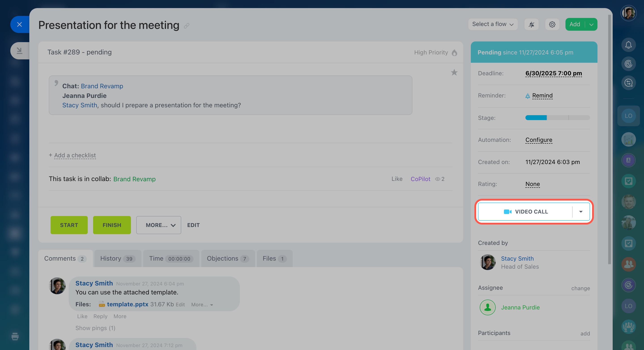Click the FINISH button
Viewport: 644px width, 350px height.
[x=112, y=225]
